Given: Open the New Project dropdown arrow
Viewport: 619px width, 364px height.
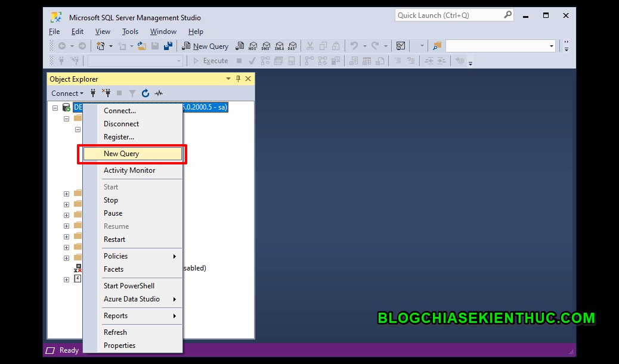Looking at the screenshot, I should point(111,46).
